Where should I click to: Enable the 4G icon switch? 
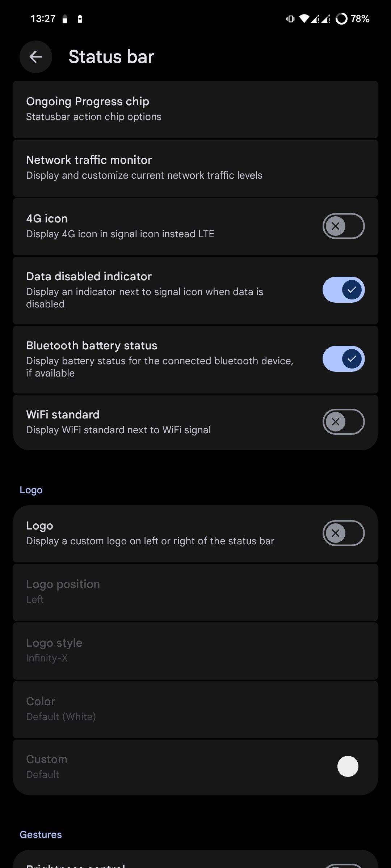(x=343, y=226)
